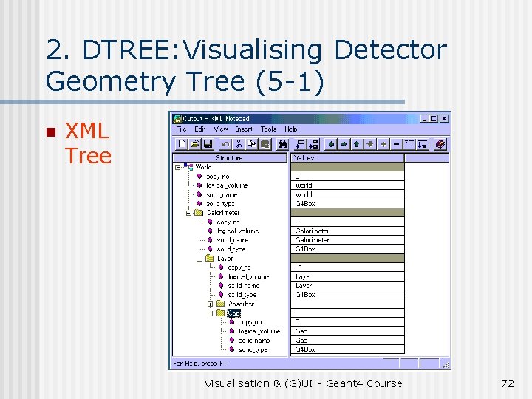Click the Values column header
532x399 pixels.
pyautogui.click(x=348, y=158)
